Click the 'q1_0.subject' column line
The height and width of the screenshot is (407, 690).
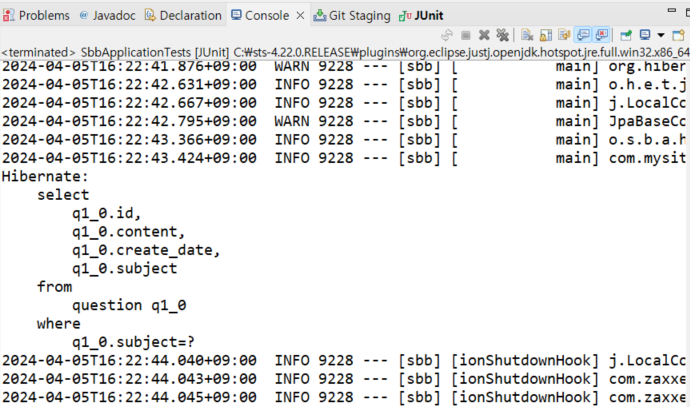(125, 268)
